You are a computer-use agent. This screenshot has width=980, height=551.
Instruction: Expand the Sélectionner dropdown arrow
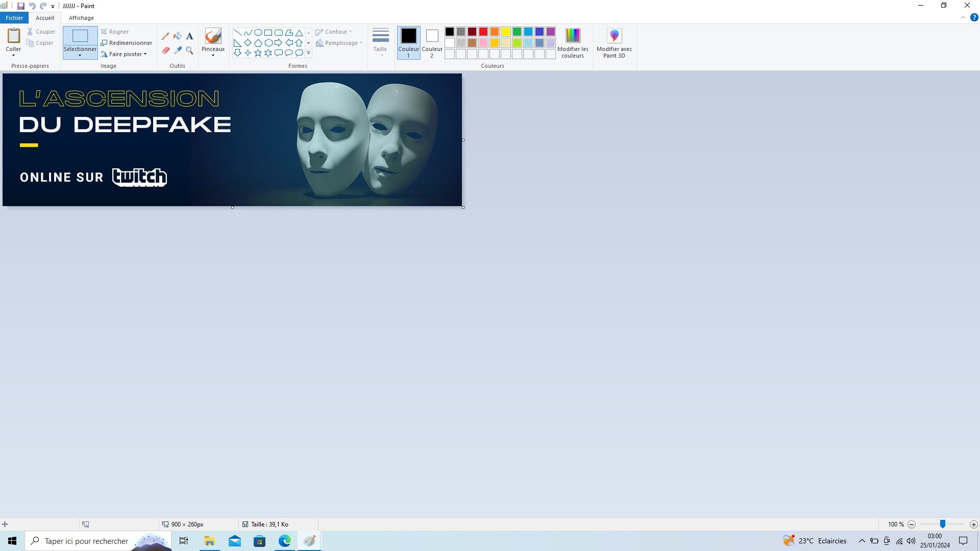pos(80,55)
